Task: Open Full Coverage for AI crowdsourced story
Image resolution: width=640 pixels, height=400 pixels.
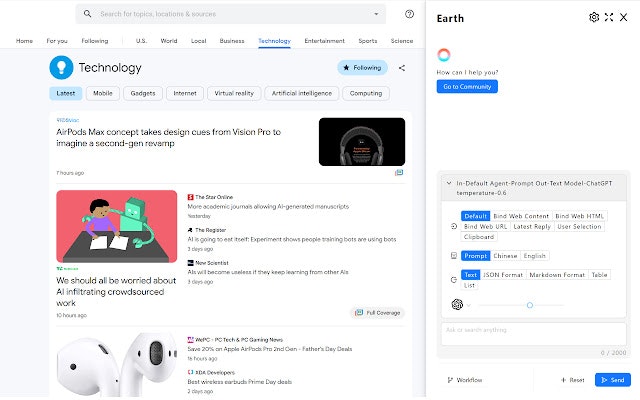Action: click(x=377, y=313)
